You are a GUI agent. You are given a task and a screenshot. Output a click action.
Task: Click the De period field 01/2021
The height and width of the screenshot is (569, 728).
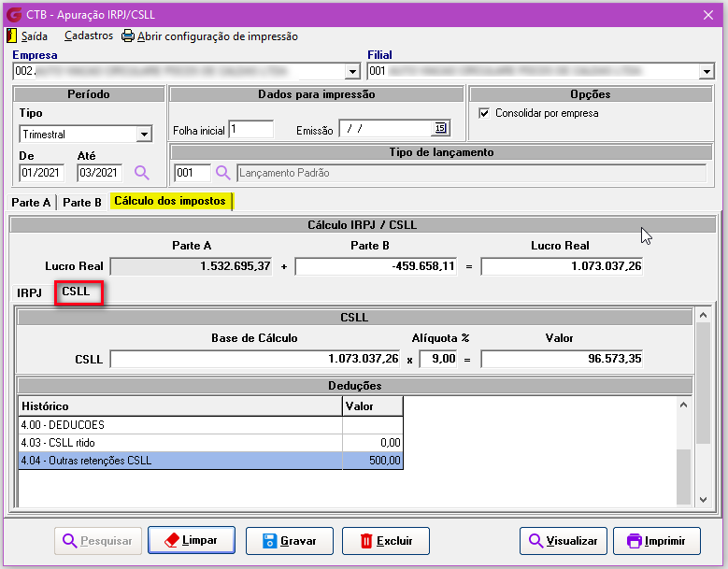click(42, 173)
